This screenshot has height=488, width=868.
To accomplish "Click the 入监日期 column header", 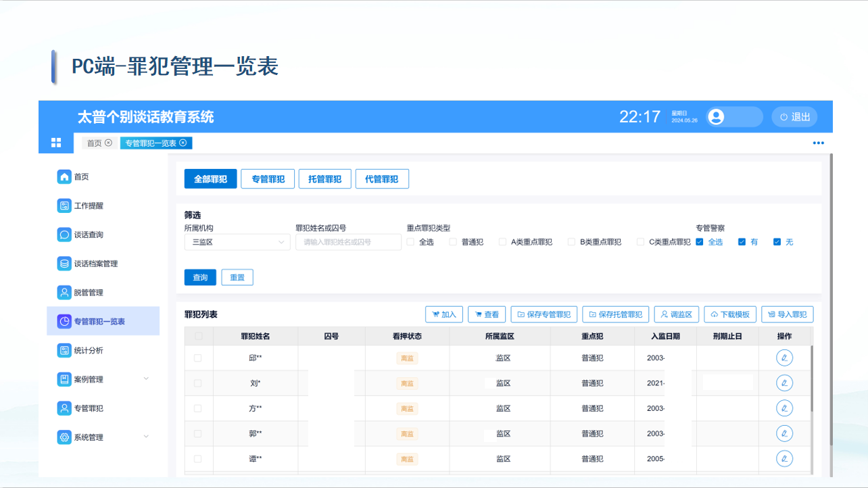I will pos(665,336).
